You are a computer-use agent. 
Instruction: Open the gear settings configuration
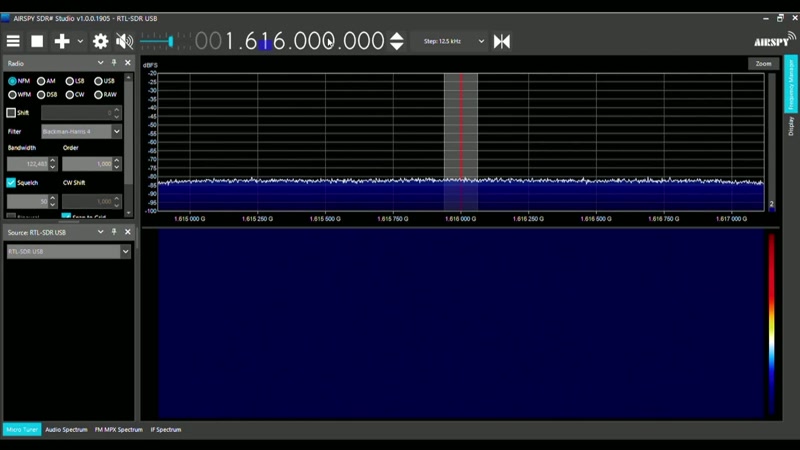101,41
